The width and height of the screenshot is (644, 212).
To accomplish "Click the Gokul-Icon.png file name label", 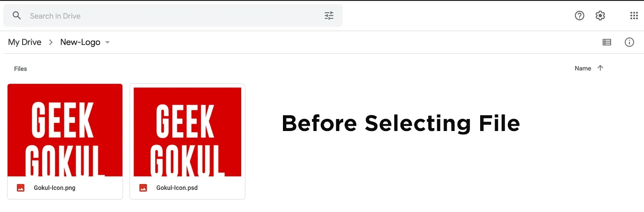I will pyautogui.click(x=54, y=188).
